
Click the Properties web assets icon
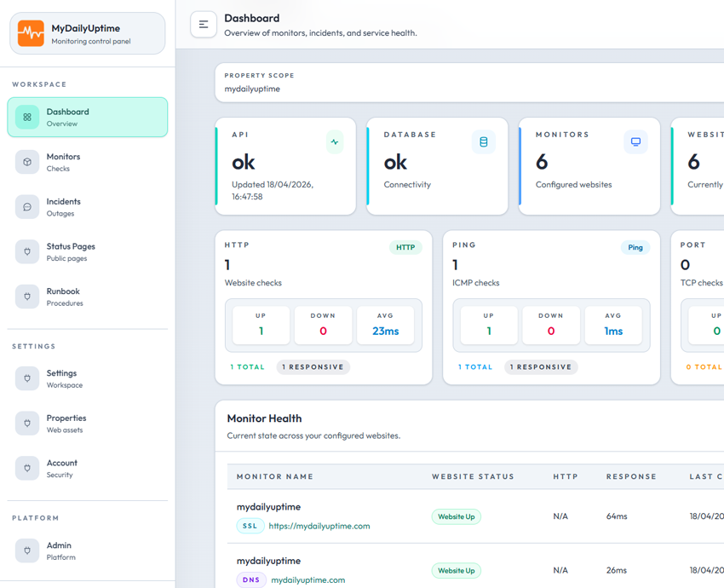[x=27, y=423]
